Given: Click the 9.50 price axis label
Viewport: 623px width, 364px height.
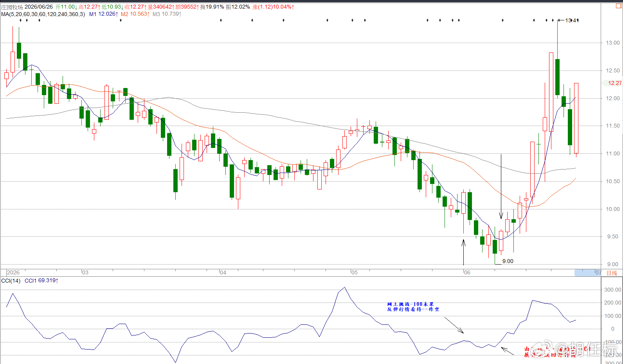Looking at the screenshot, I should coord(613,236).
